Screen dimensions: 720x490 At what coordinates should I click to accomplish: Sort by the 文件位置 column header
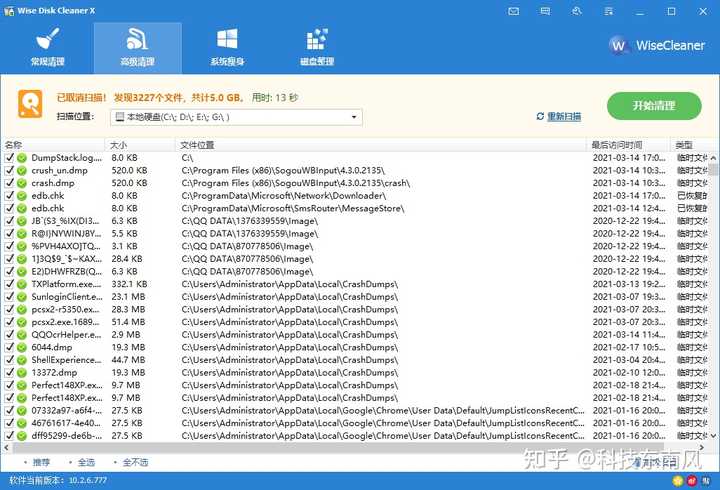[381, 145]
